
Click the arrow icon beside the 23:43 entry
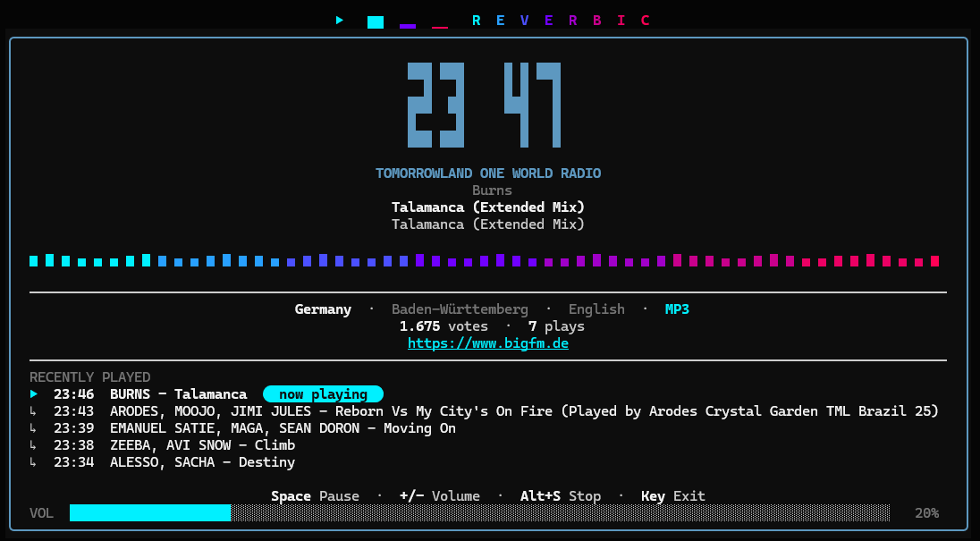pyautogui.click(x=33, y=411)
